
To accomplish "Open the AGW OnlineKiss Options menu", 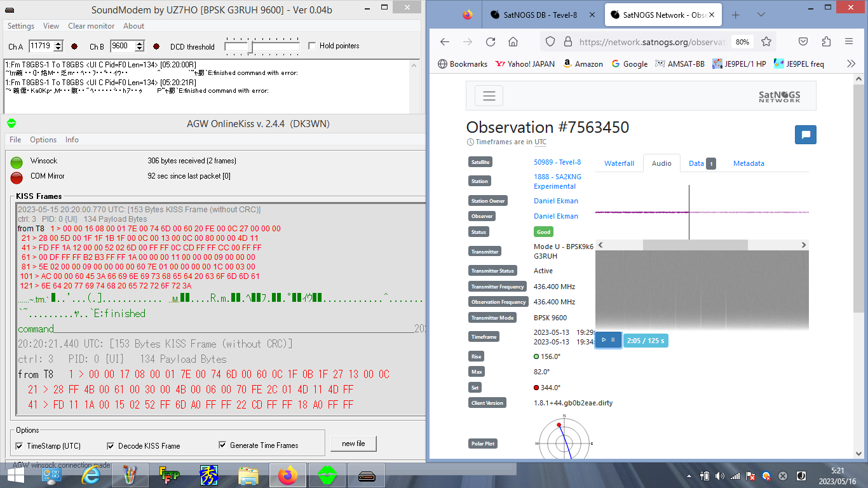I will pyautogui.click(x=43, y=140).
